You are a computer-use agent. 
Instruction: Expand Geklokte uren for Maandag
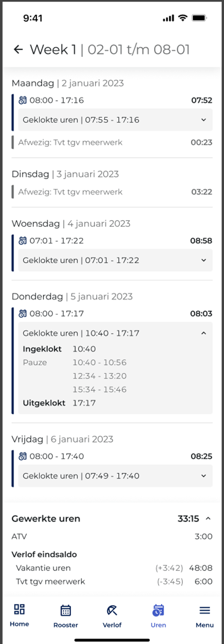[x=204, y=120]
